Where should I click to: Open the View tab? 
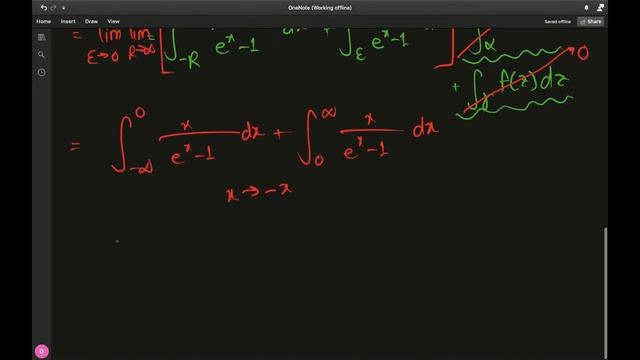pyautogui.click(x=113, y=21)
